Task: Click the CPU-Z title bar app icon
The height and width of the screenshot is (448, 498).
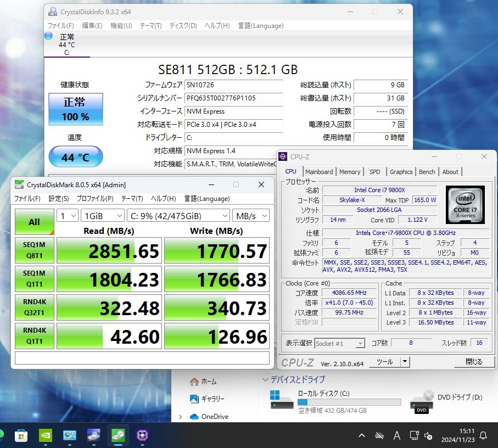Action: [x=283, y=156]
